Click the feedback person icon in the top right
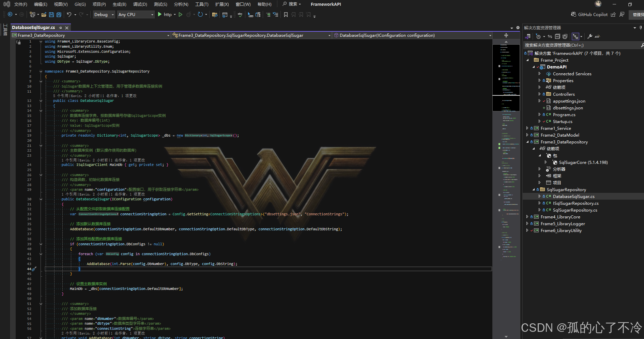The image size is (644, 339). 622,14
